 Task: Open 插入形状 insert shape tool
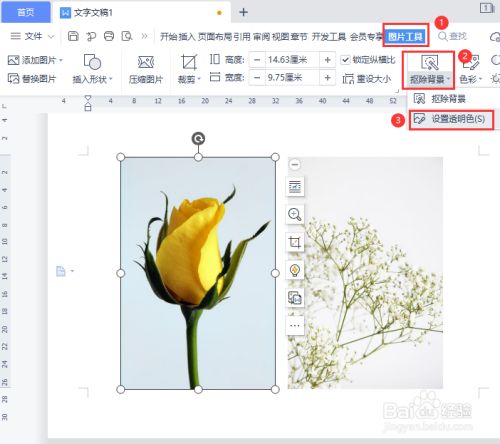pos(92,69)
